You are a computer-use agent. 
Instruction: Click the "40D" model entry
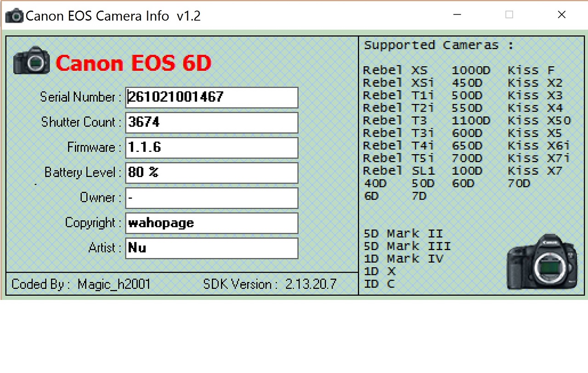click(375, 184)
